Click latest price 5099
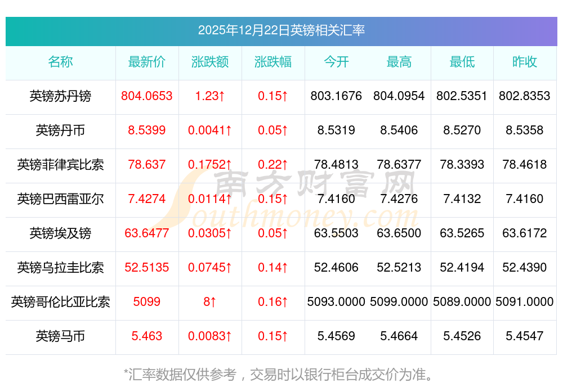Viewport: 563px width, 392px height. click(x=146, y=301)
